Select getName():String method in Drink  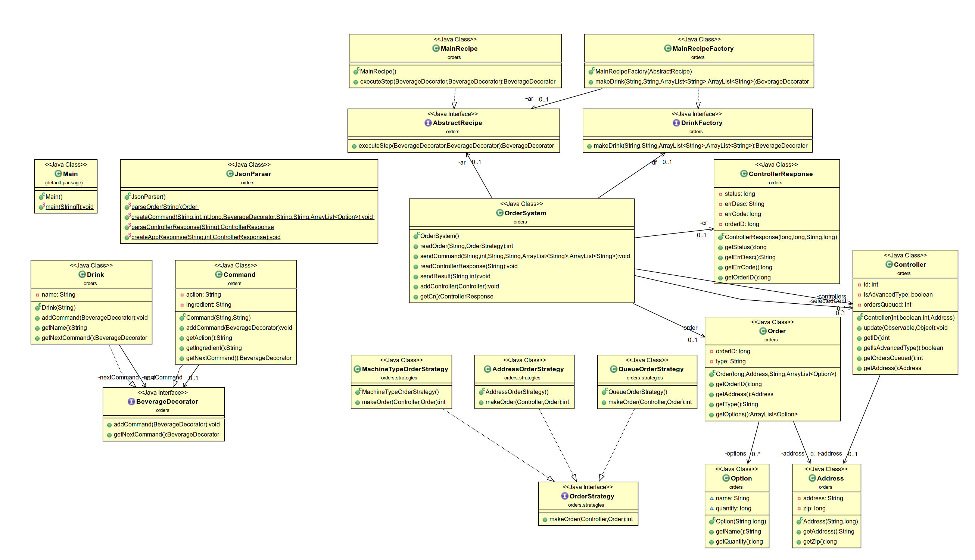(x=64, y=328)
